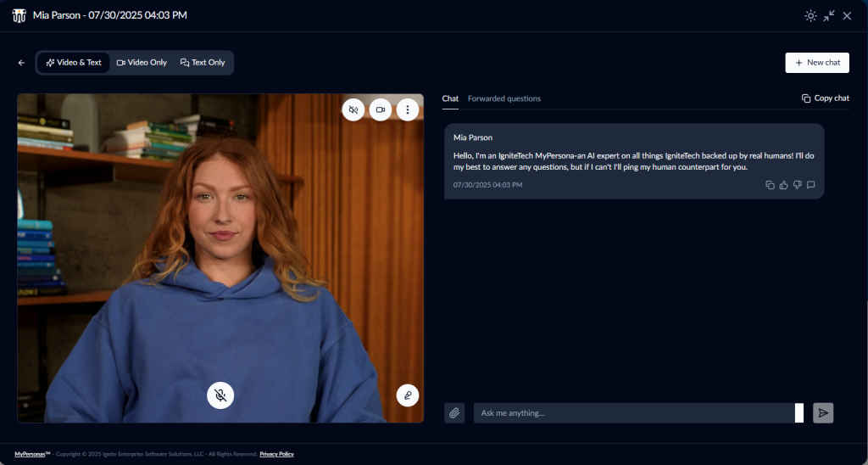Switch to Video Only mode

click(x=142, y=63)
